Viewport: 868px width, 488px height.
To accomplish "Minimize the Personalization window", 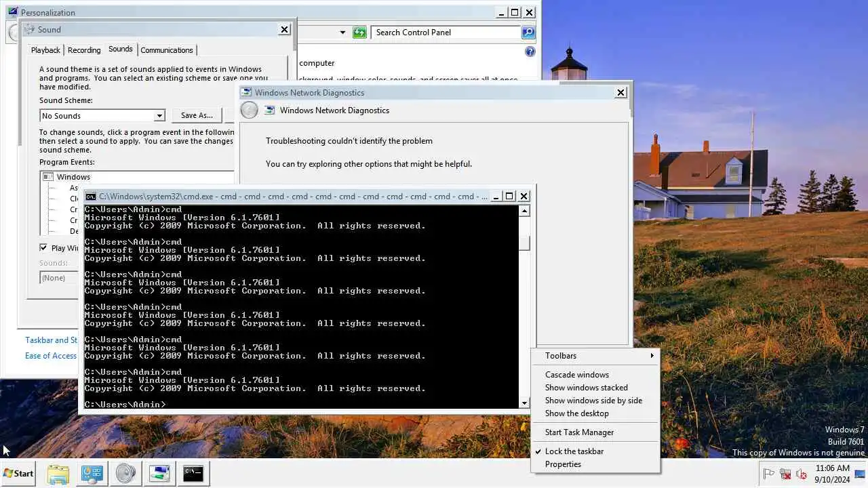I will click(501, 12).
